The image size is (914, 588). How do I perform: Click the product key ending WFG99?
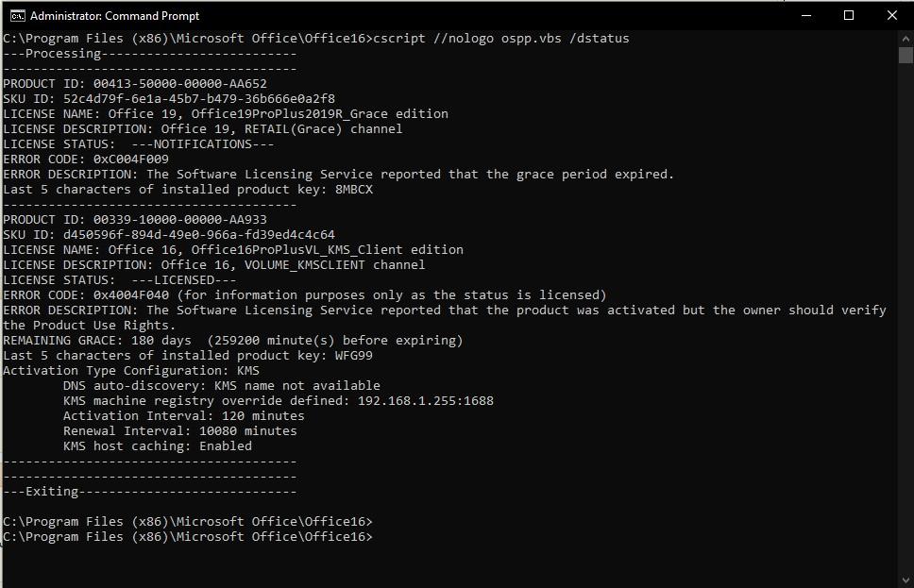pyautogui.click(x=354, y=356)
